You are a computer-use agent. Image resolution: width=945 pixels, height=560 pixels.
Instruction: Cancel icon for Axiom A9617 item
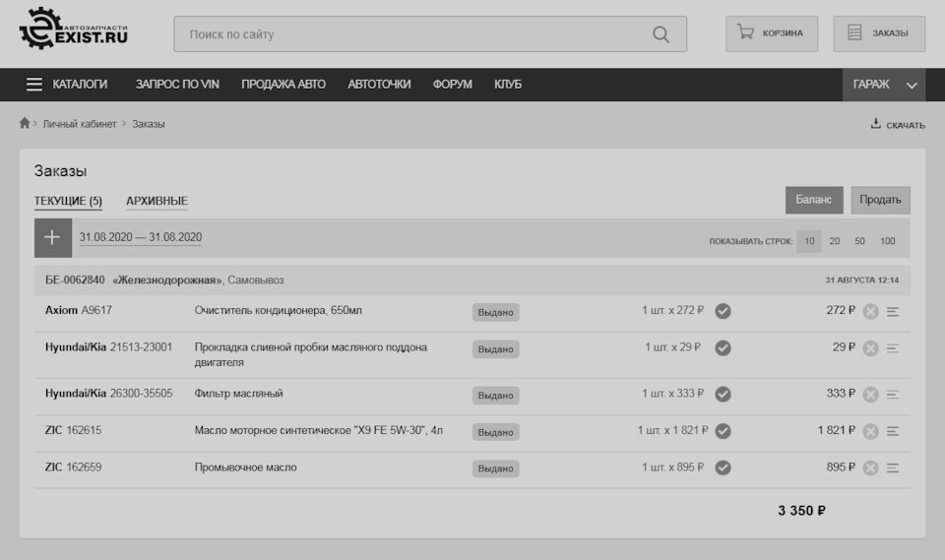(870, 312)
